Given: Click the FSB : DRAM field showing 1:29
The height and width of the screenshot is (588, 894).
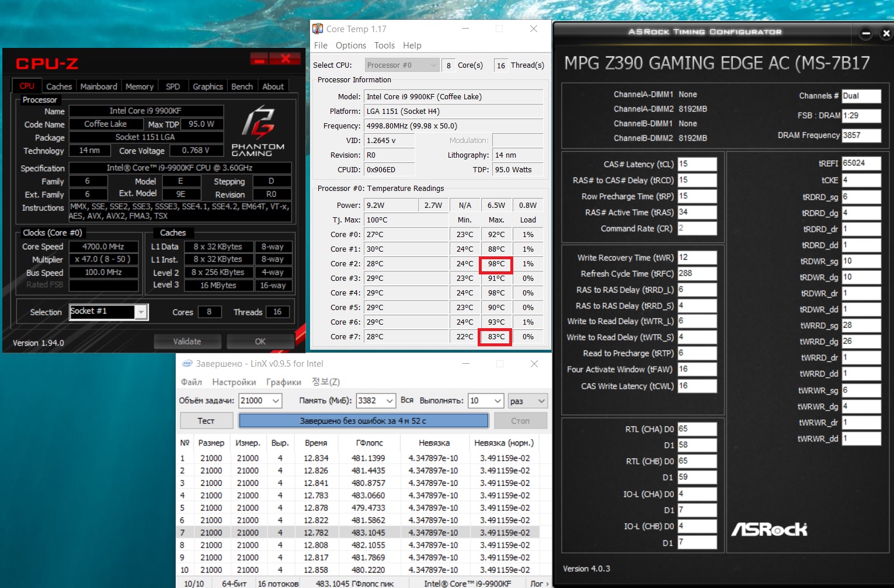Looking at the screenshot, I should pos(861,116).
